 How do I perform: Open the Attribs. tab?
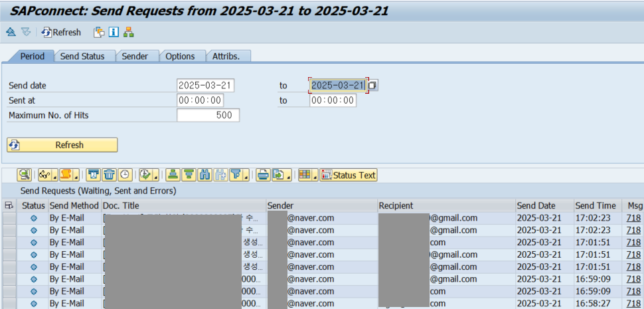[226, 56]
